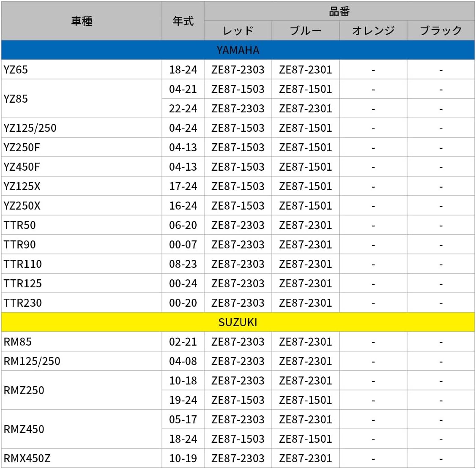Image resolution: width=476 pixels, height=469 pixels.
Task: Select the RM85 model cell
Action: pos(81,341)
